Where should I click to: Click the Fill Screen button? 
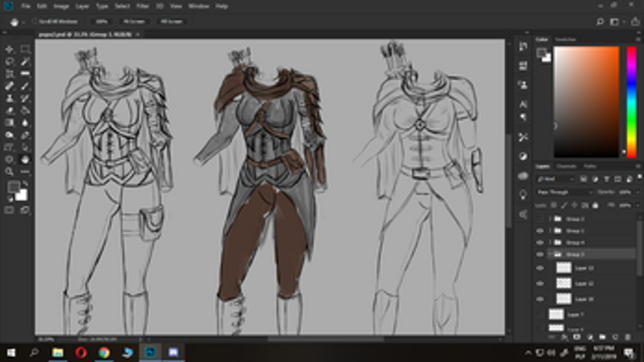[171, 20]
